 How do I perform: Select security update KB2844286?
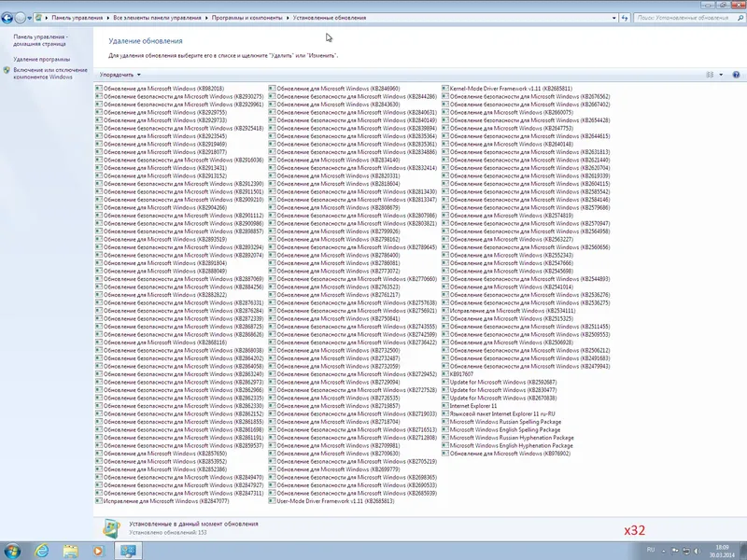[357, 96]
